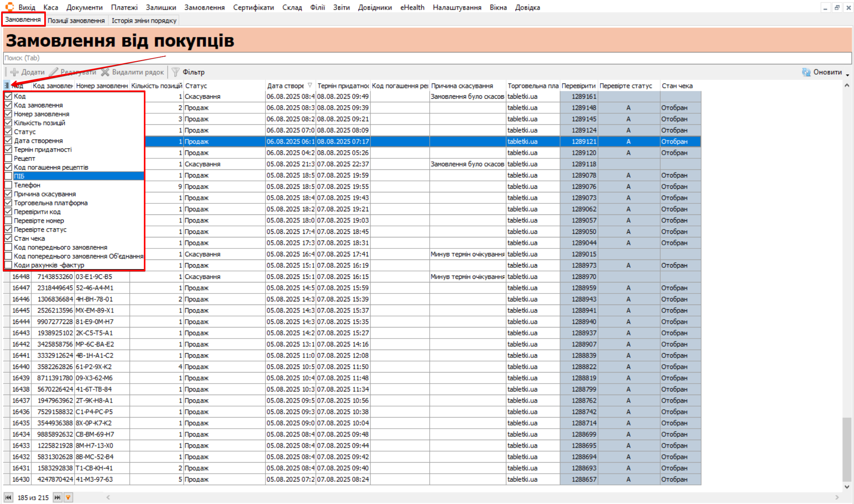The width and height of the screenshot is (854, 504).
Task: Jump to first record navigation button
Action: 8,497
